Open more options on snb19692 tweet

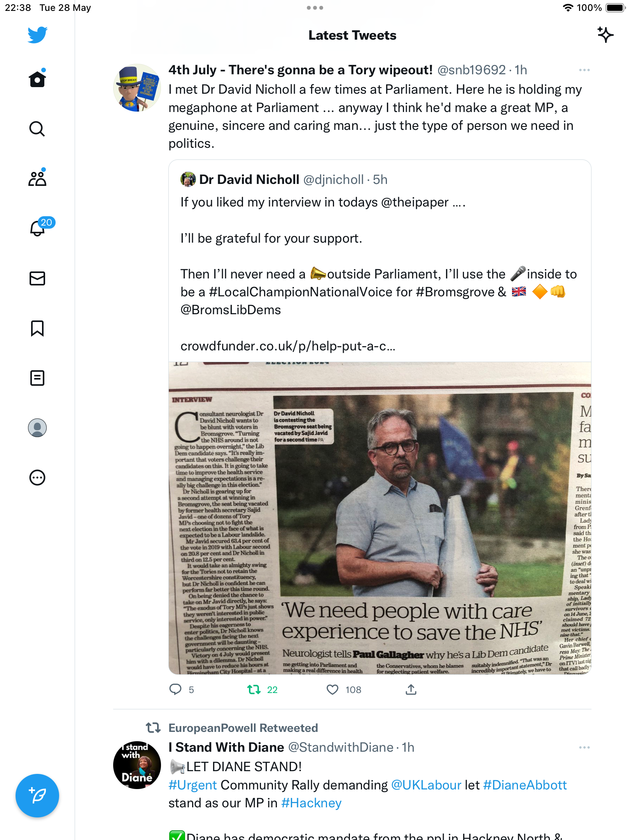tap(584, 70)
